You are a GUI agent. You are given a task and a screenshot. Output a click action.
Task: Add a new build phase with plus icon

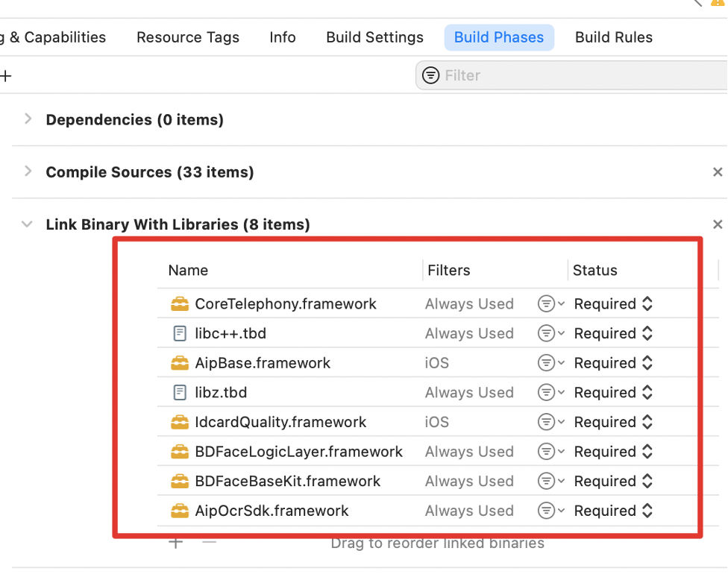(5, 75)
